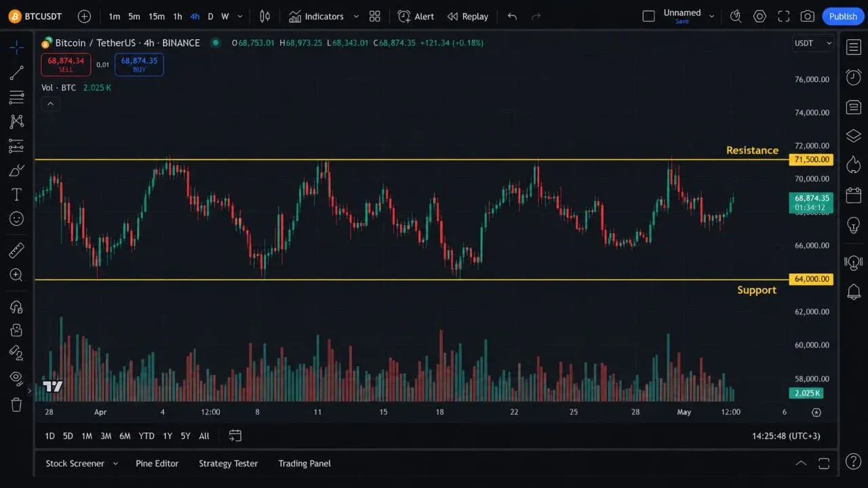
Task: Add symbol to compare with plus icon
Action: point(84,16)
